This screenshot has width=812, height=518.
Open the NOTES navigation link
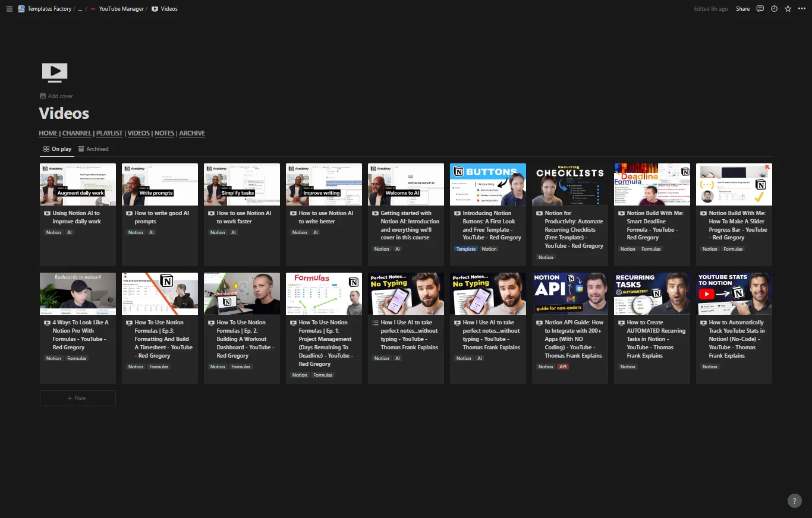pyautogui.click(x=164, y=134)
